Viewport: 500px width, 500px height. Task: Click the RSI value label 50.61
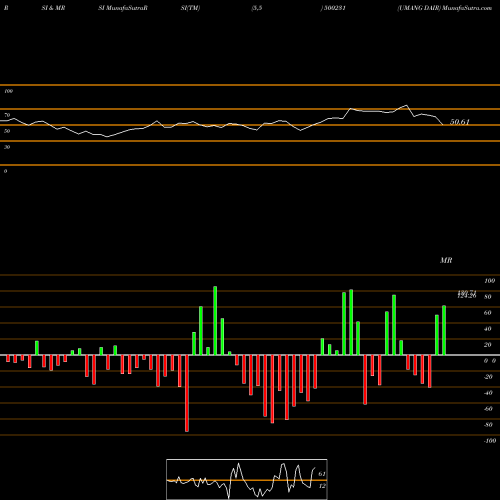point(460,122)
